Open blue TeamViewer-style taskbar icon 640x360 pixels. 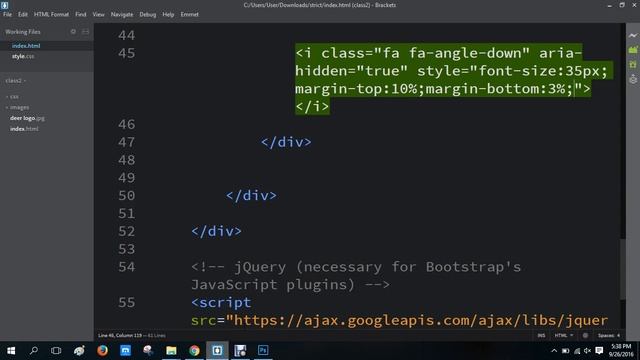125,351
